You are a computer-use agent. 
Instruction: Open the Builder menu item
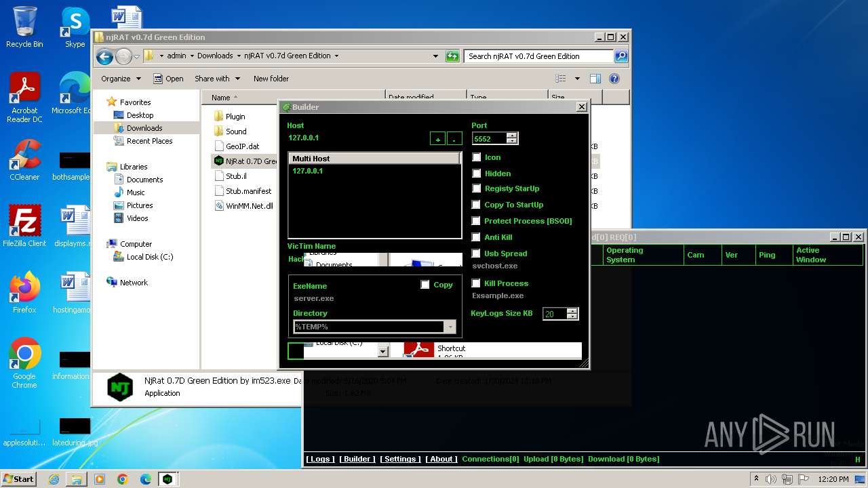357,459
